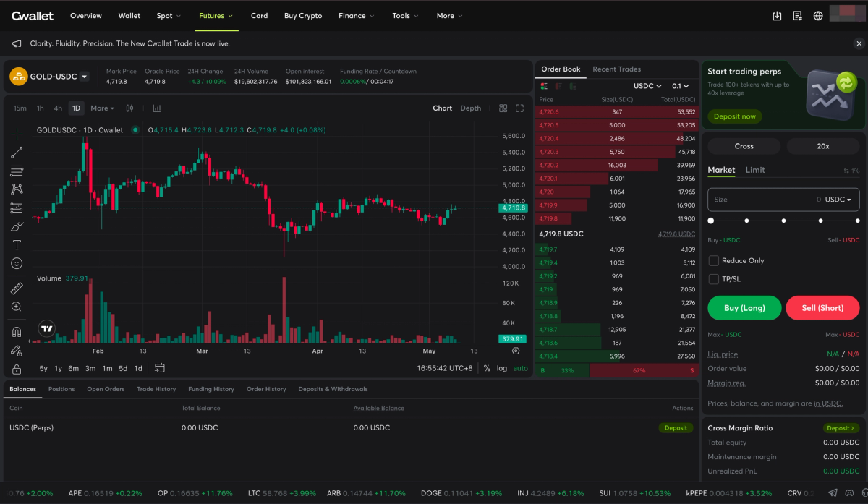Screen dimensions: 868x504
Task: Open the Futures menu dropdown
Action: 216,16
